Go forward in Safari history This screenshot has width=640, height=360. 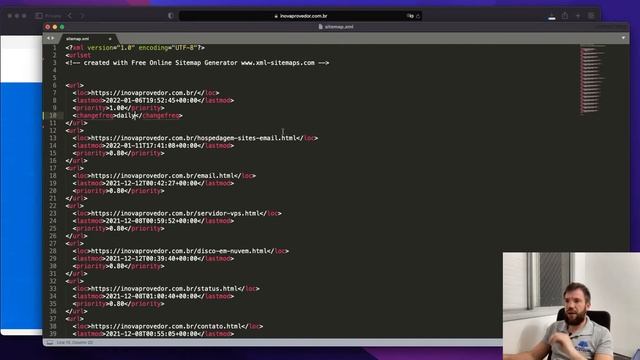click(82, 16)
